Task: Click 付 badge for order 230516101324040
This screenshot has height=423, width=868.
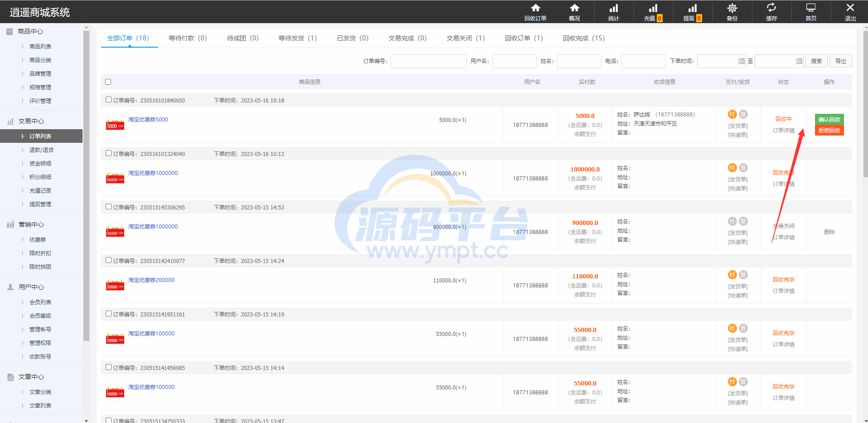Action: 732,168
